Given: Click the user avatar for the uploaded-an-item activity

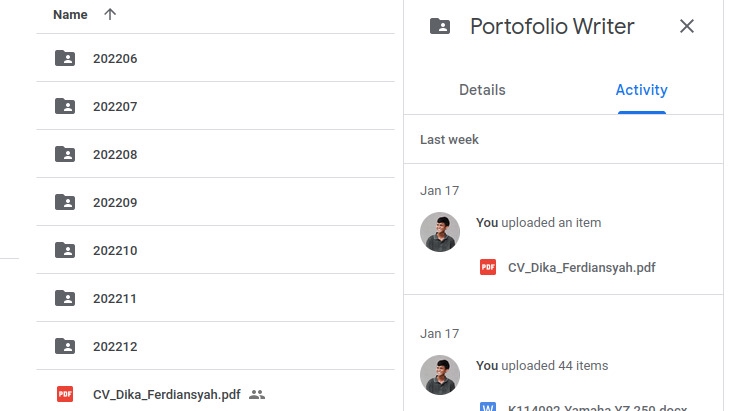Looking at the screenshot, I should (440, 232).
